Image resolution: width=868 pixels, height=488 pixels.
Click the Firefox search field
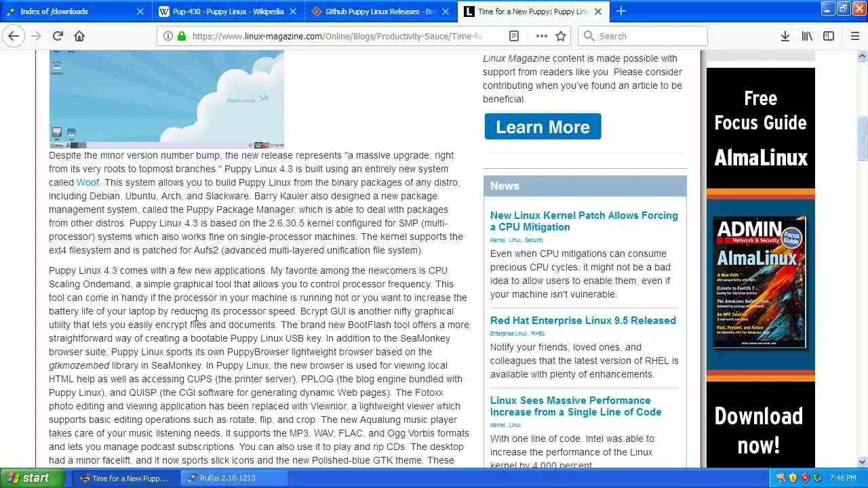[642, 36]
